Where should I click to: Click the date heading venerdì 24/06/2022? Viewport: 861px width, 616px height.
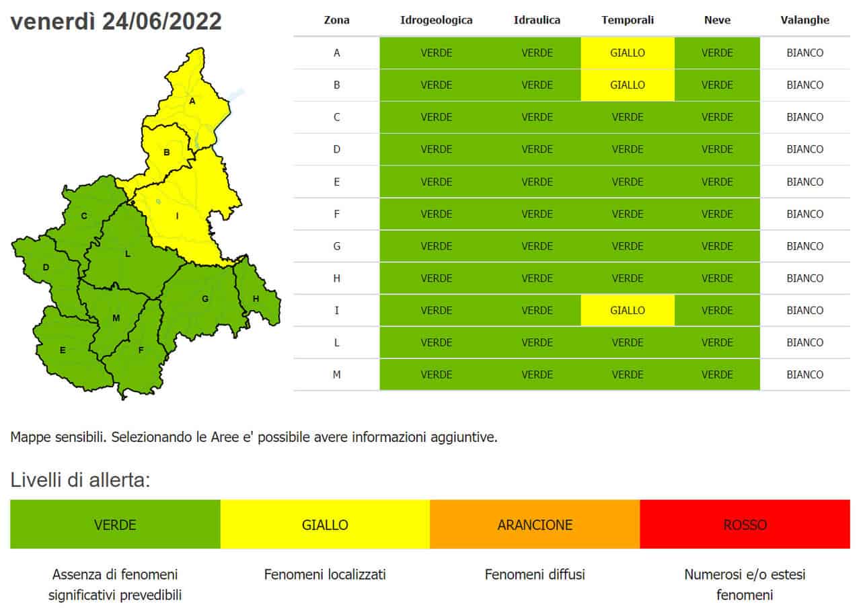tap(116, 22)
